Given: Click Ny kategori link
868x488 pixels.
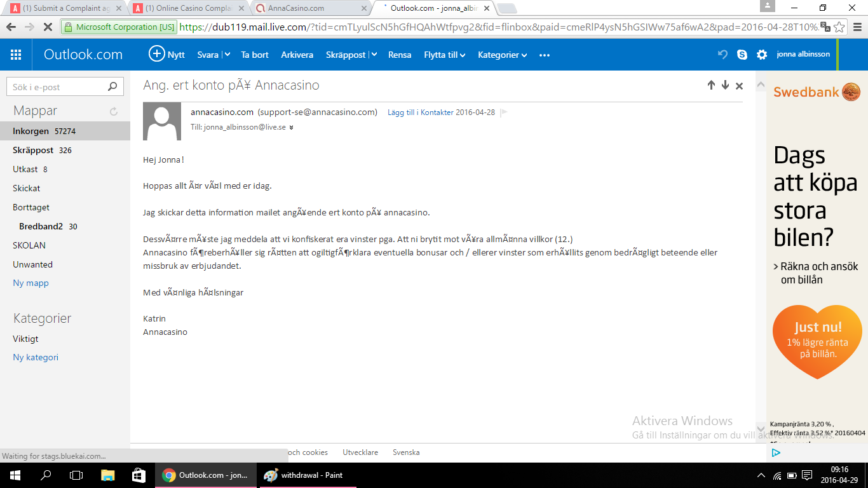Looking at the screenshot, I should pyautogui.click(x=36, y=357).
